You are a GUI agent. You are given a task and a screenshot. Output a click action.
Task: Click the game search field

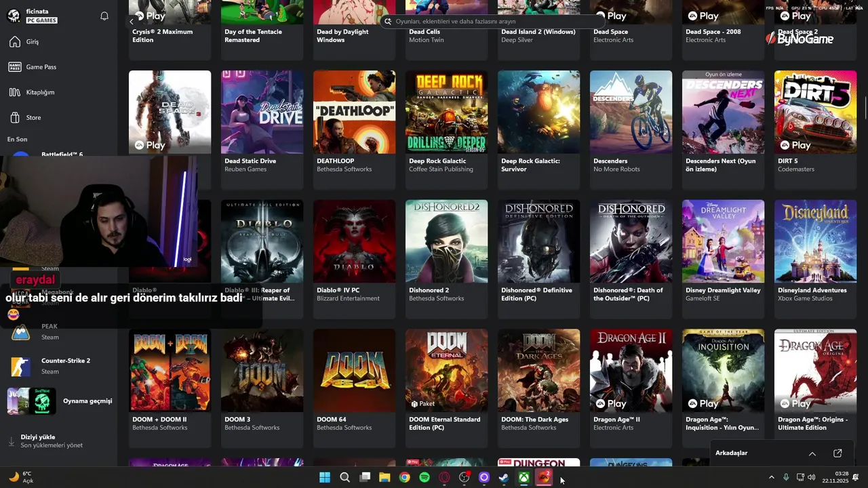[492, 22]
